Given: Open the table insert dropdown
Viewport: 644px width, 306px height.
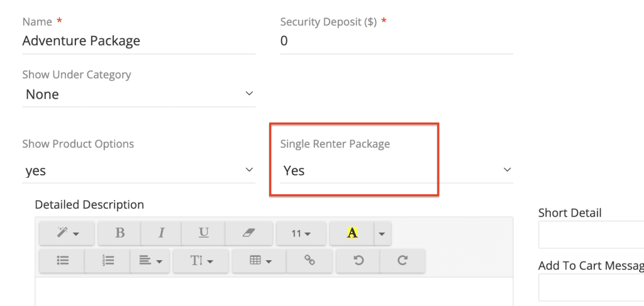Looking at the screenshot, I should pyautogui.click(x=260, y=261).
